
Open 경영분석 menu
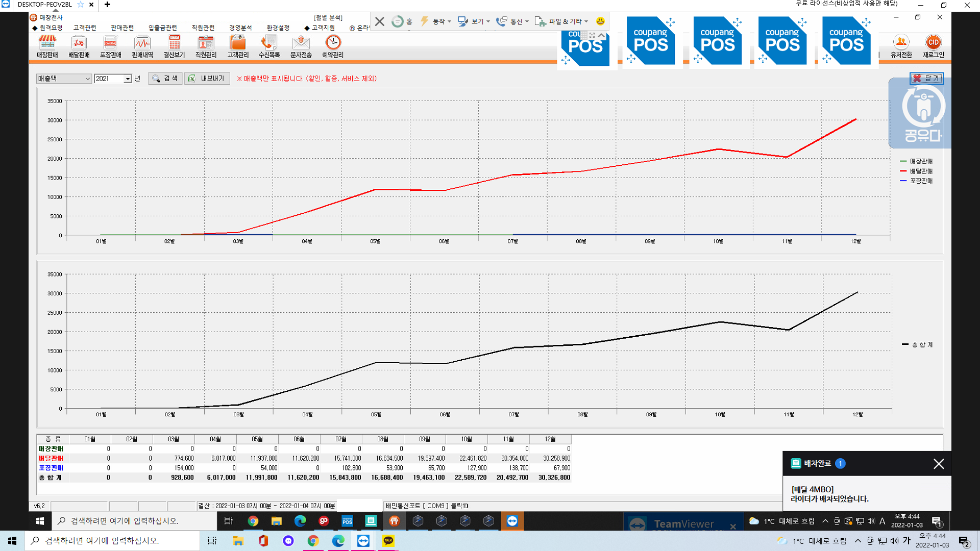pos(240,28)
